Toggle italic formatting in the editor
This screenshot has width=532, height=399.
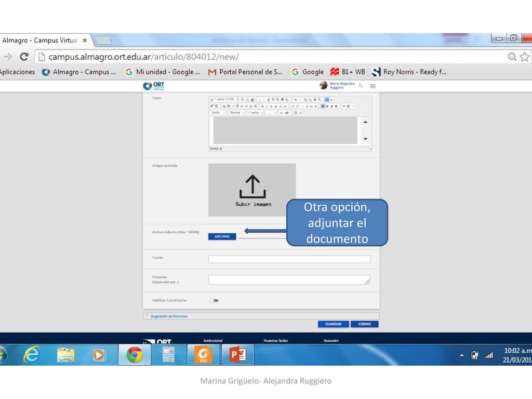click(267, 106)
